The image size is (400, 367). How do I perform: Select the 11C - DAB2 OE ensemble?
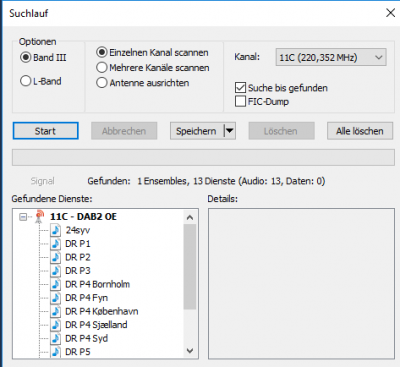(x=83, y=217)
